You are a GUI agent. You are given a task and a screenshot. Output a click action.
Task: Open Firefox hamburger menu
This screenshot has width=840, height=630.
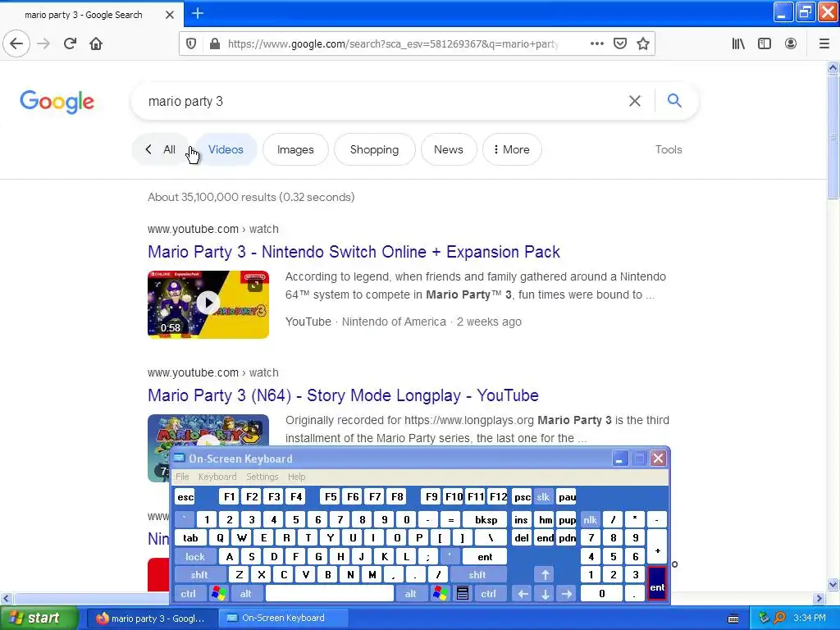[824, 43]
